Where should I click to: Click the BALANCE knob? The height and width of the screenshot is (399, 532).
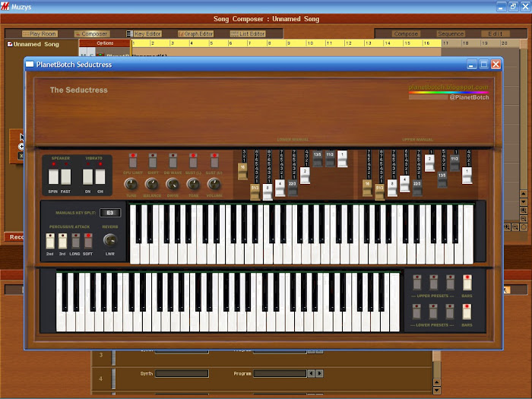152,184
